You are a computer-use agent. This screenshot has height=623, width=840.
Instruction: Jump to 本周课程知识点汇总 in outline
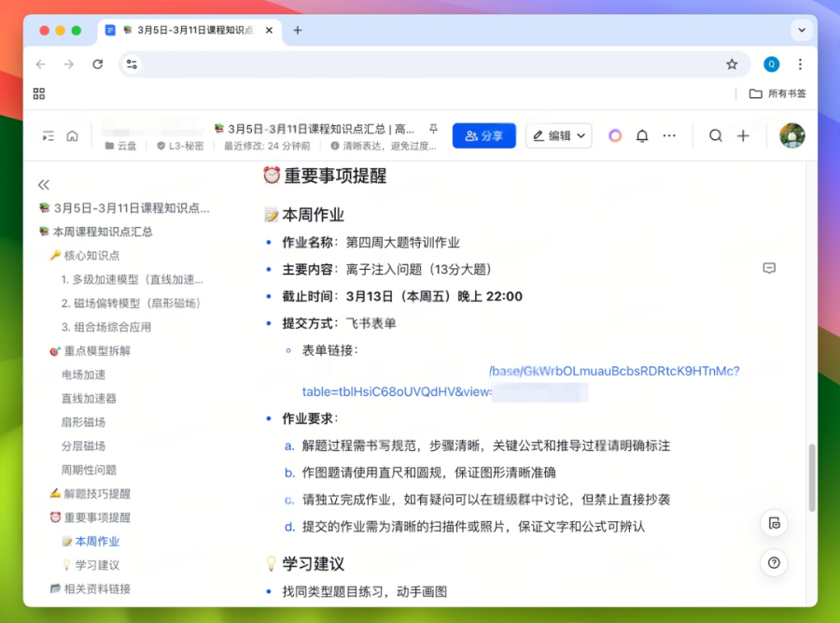(96, 232)
